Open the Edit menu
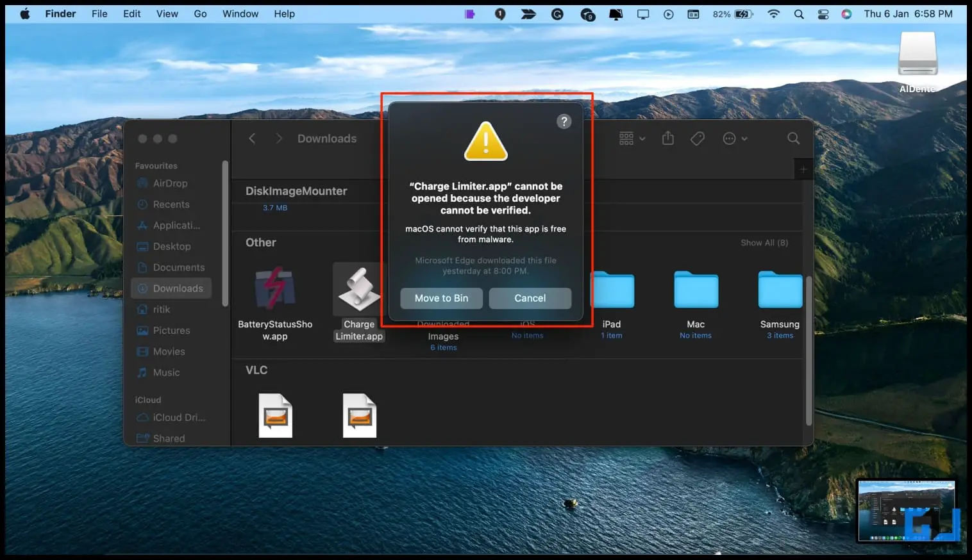 [132, 13]
